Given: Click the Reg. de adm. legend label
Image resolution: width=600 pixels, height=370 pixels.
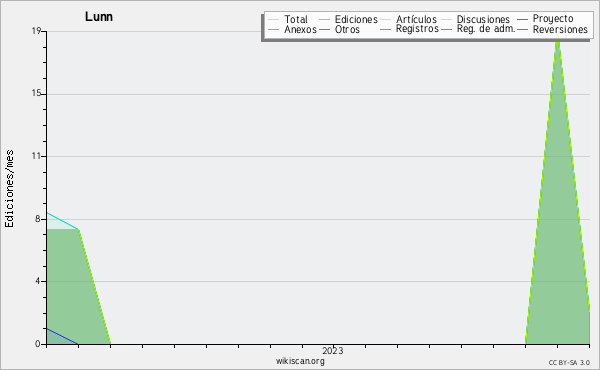Looking at the screenshot, I should point(486,29).
